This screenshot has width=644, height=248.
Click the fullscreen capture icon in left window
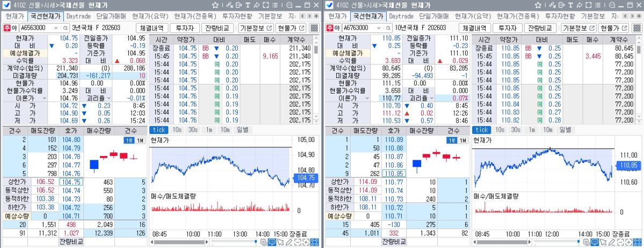266,5
